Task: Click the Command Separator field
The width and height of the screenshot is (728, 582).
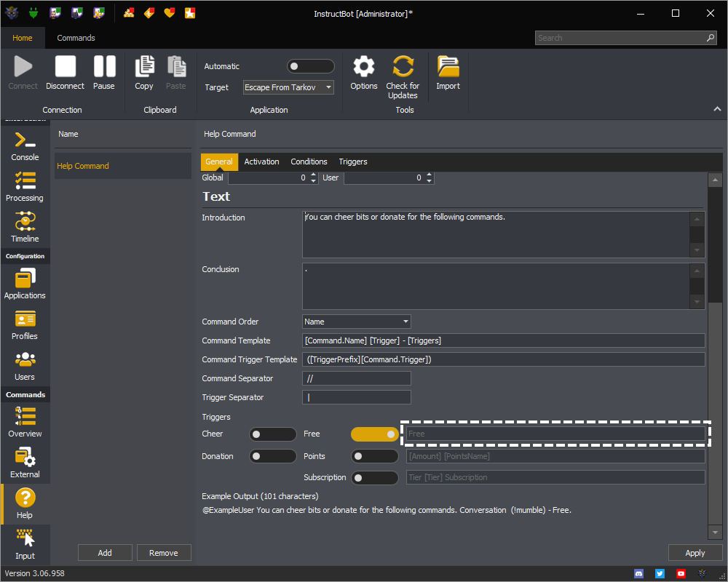Action: tap(356, 378)
